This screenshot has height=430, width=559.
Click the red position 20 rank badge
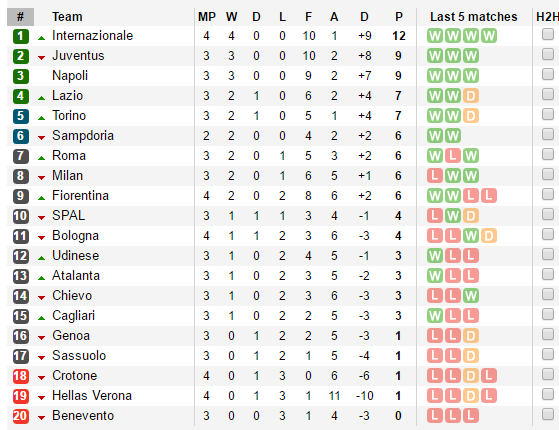point(21,416)
